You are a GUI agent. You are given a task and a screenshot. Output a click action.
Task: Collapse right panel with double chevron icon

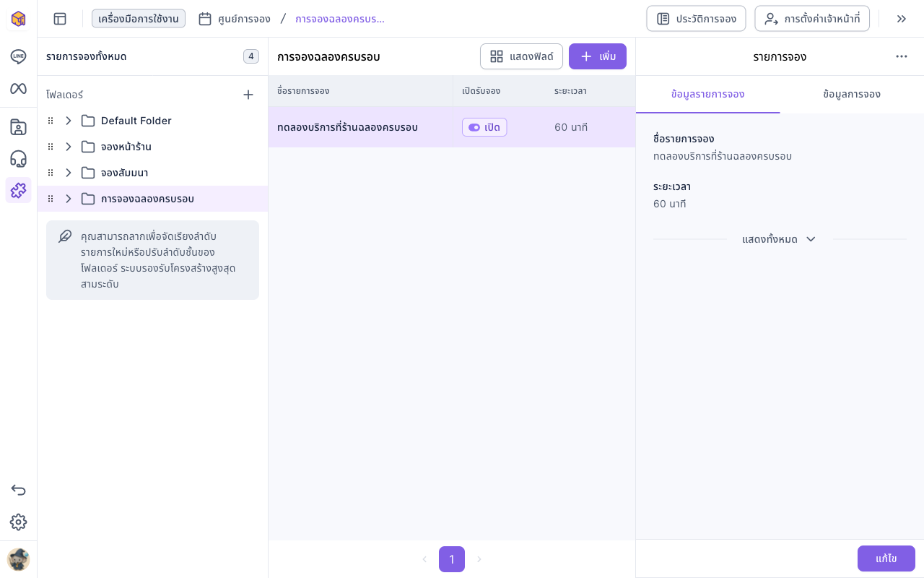point(902,19)
